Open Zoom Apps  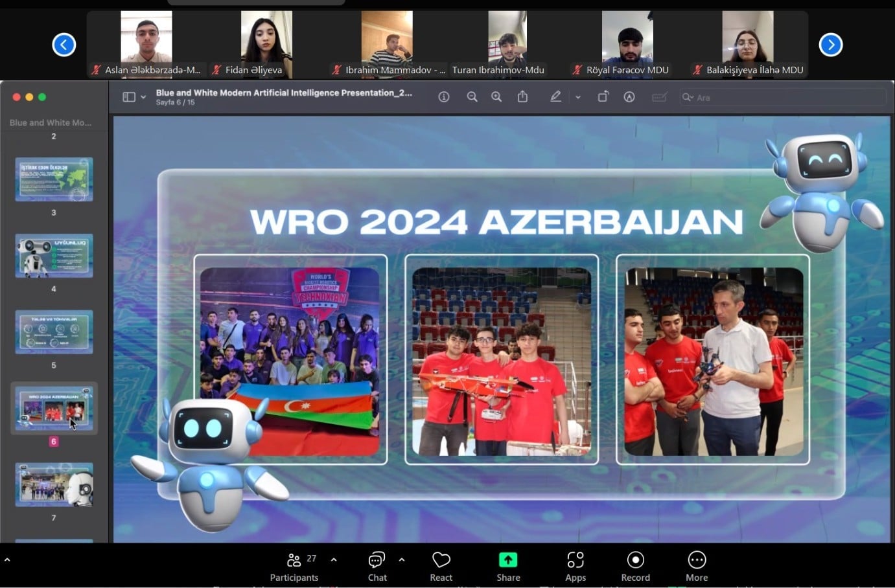point(575,567)
